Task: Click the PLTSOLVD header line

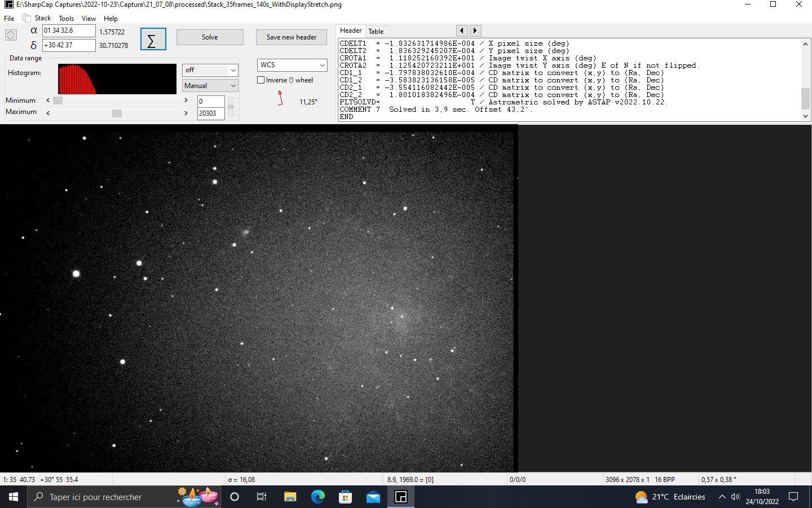Action: click(x=504, y=102)
